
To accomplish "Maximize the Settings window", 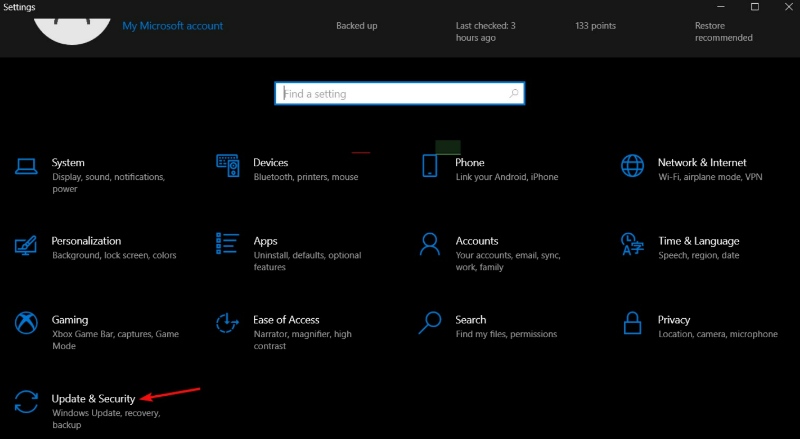I will coord(755,7).
